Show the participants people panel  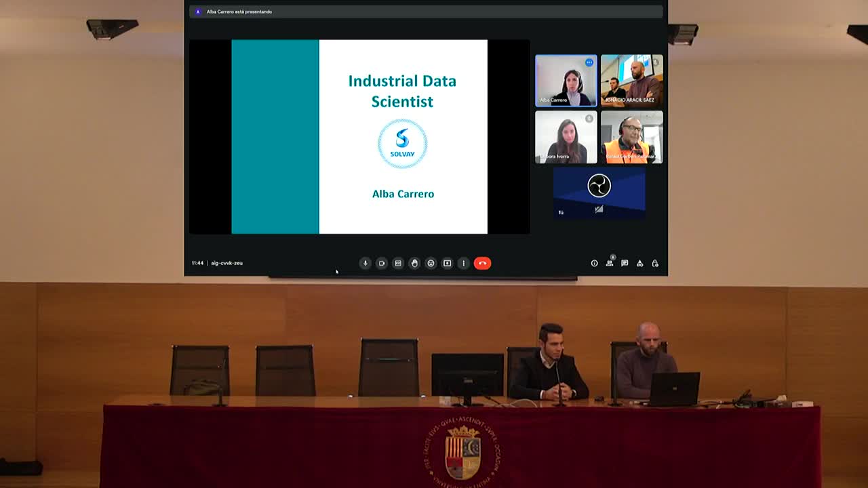pos(610,263)
